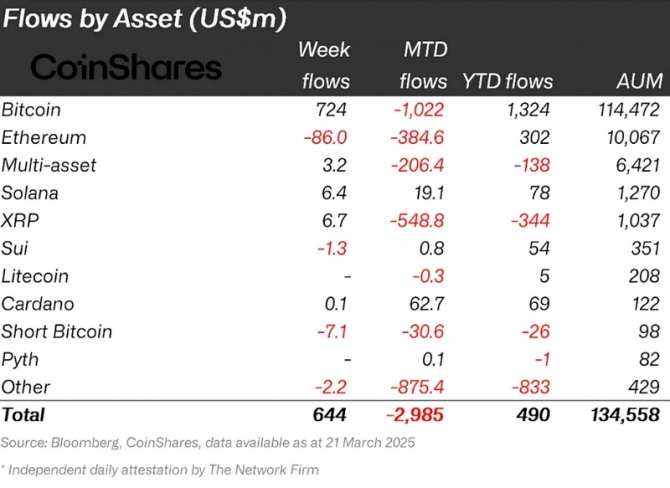Viewport: 670px width, 488px height.
Task: Select the XRP row label
Action: click(21, 220)
